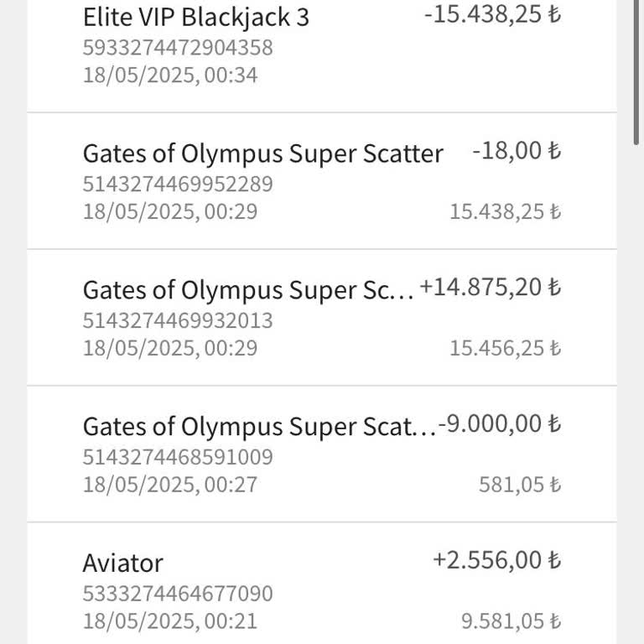Open the -18,00 ₺ Gates of Olympus entry
644x644 pixels.
[262, 153]
